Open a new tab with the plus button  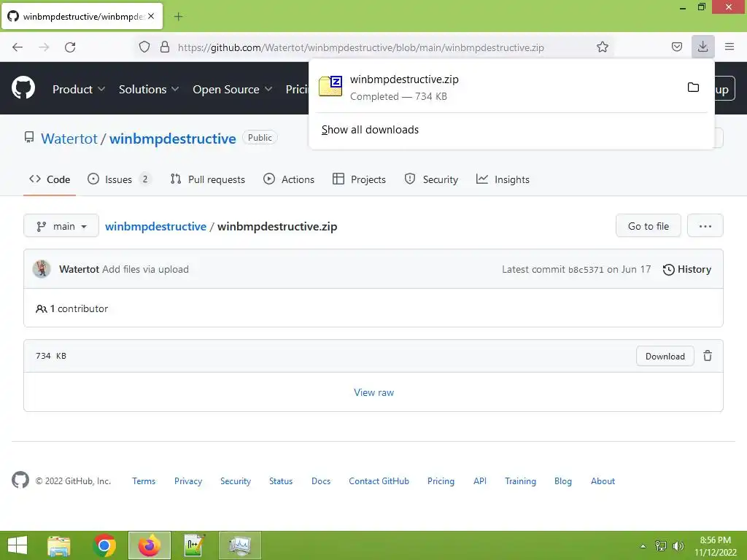178,17
